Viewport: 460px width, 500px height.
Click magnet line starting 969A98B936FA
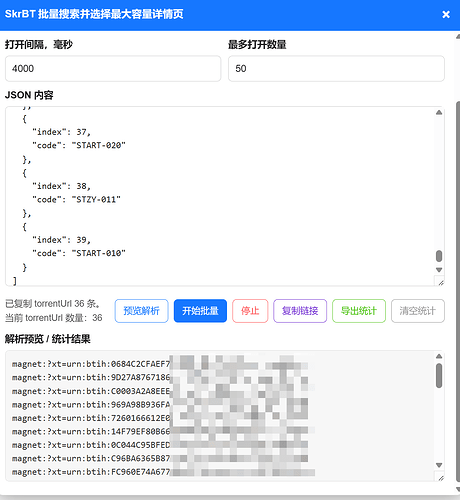point(160,405)
